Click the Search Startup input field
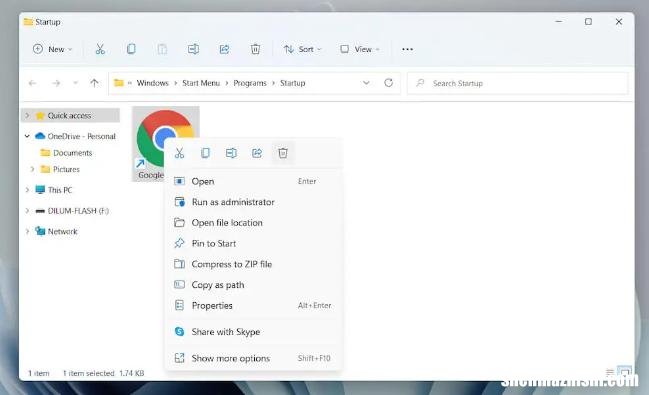649x395 pixels. pyautogui.click(x=517, y=83)
